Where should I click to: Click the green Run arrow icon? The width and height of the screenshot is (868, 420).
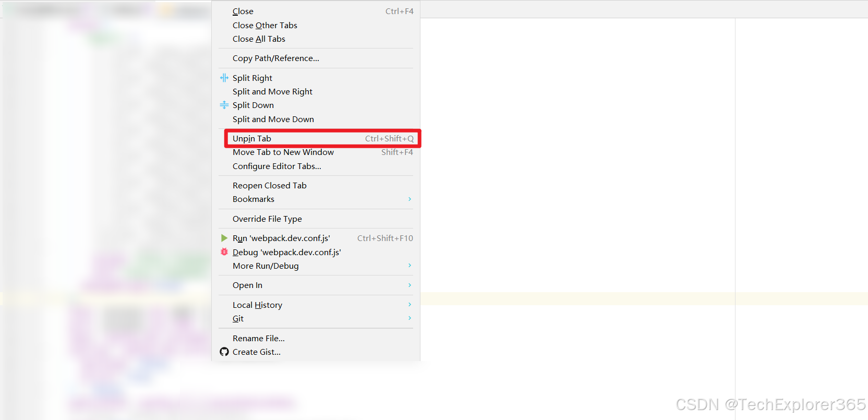[224, 238]
